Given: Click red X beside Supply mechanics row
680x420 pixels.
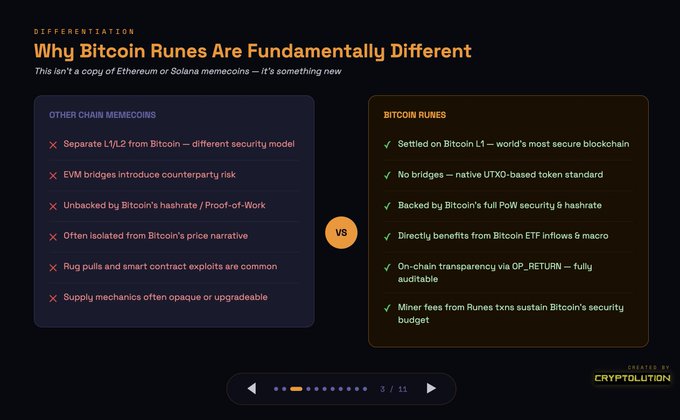Looking at the screenshot, I should (53, 298).
